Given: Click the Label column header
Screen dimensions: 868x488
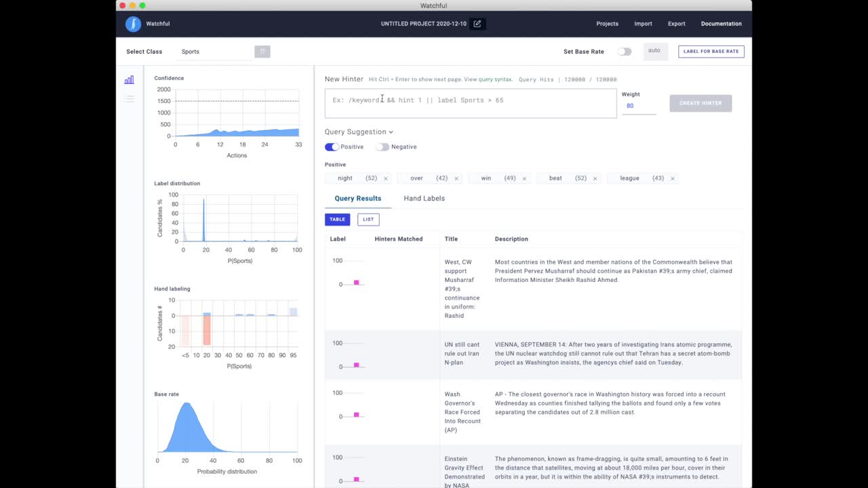Looking at the screenshot, I should coord(338,239).
